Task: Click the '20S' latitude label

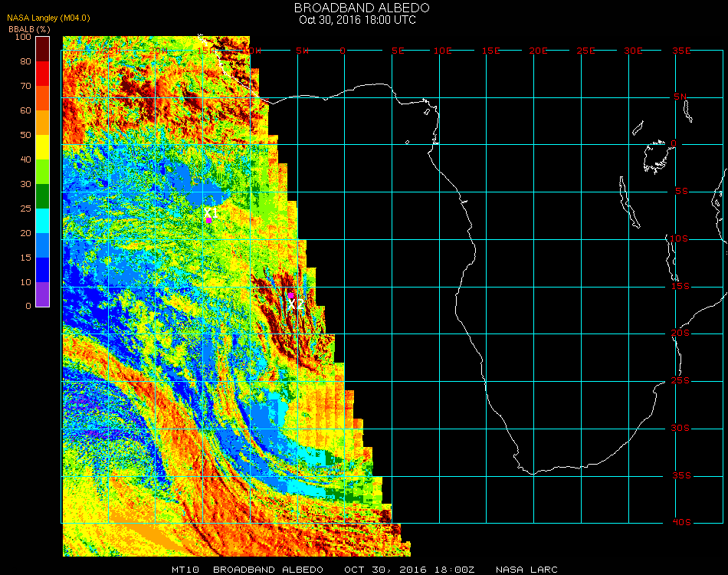Action: pos(680,333)
